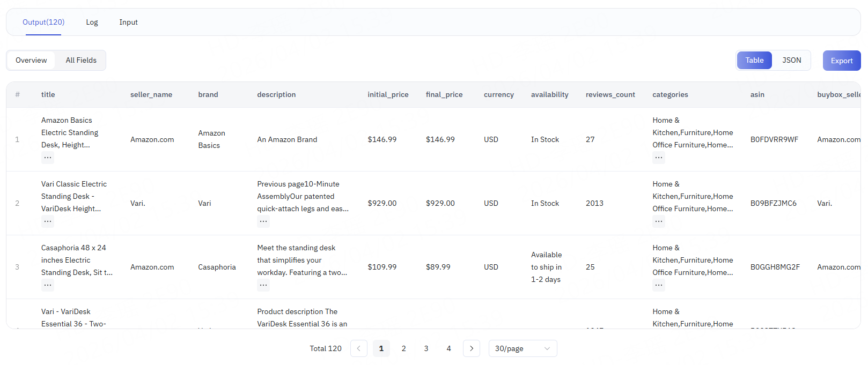The image size is (868, 365).
Task: Click the Casaphoria brand cell
Action: click(x=217, y=267)
